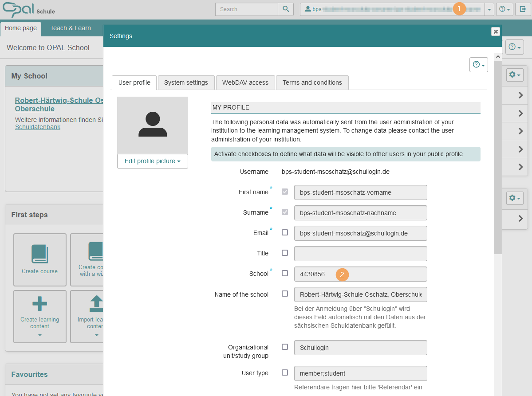Viewport: 532px width, 396px height.
Task: Check the User type visibility checkbox
Action: [285, 372]
